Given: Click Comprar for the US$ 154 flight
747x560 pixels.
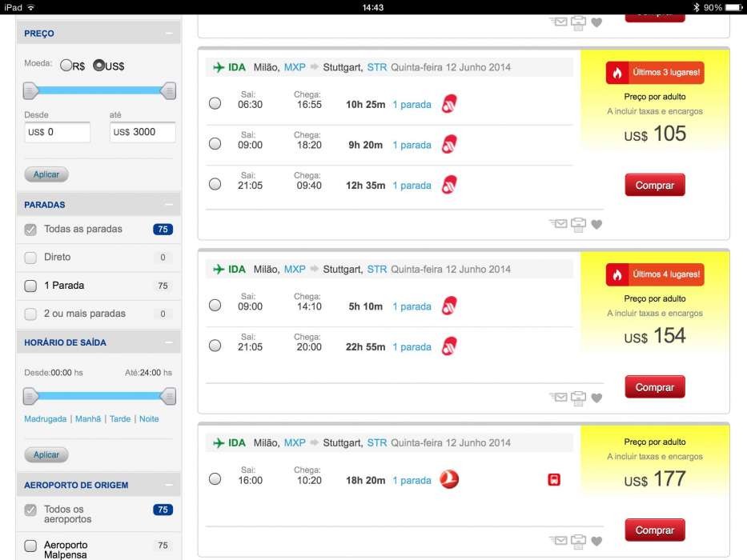Looking at the screenshot, I should (x=655, y=386).
